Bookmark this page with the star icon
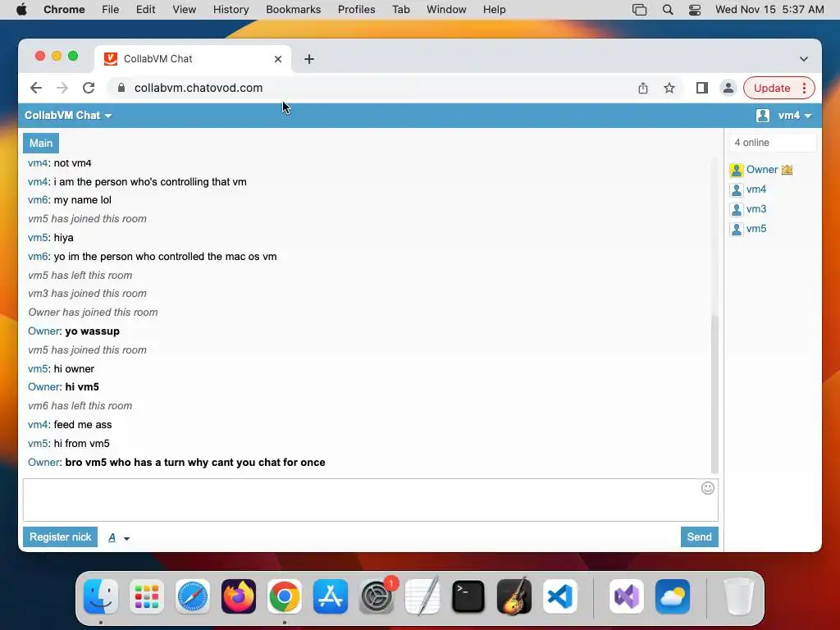This screenshot has width=840, height=630. point(669,88)
